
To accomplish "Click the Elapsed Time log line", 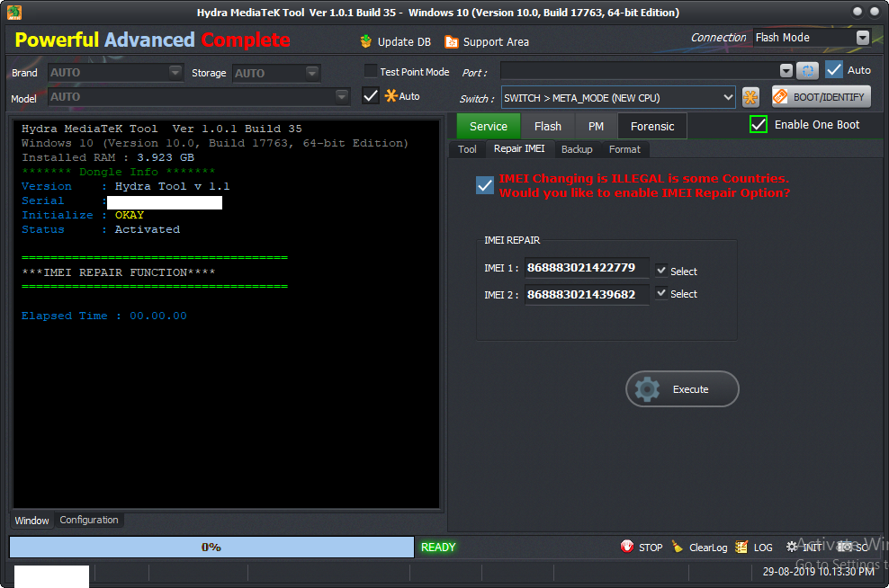I will coord(103,316).
